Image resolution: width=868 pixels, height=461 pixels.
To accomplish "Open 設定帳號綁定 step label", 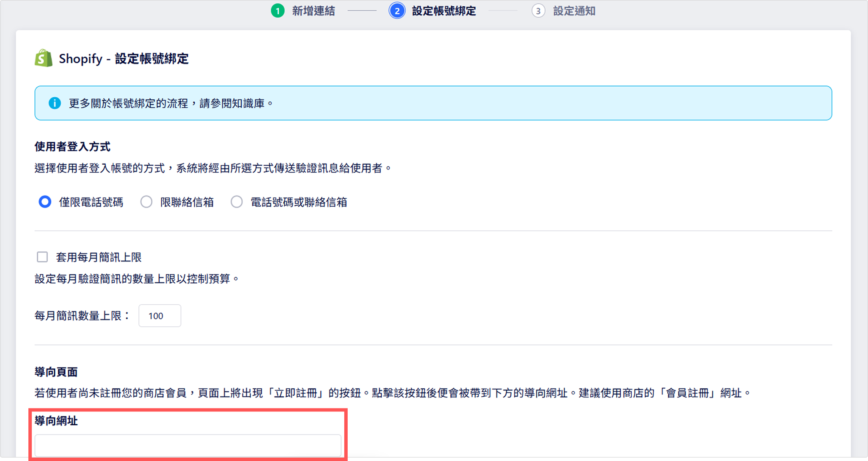I will [x=443, y=11].
